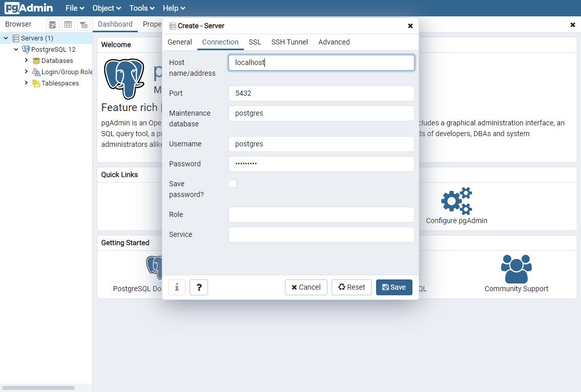The width and height of the screenshot is (581, 392).
Task: Click the Servers group icon
Action: click(15, 38)
